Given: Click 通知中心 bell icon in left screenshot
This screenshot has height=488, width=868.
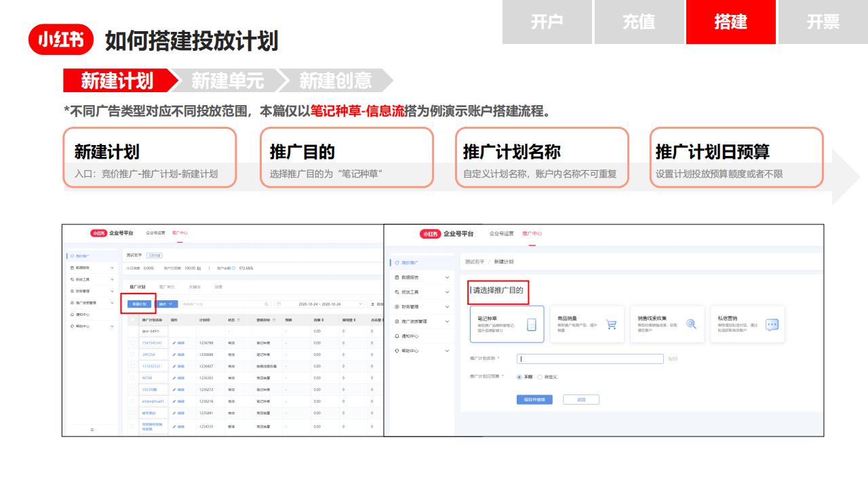Looking at the screenshot, I should (x=72, y=314).
